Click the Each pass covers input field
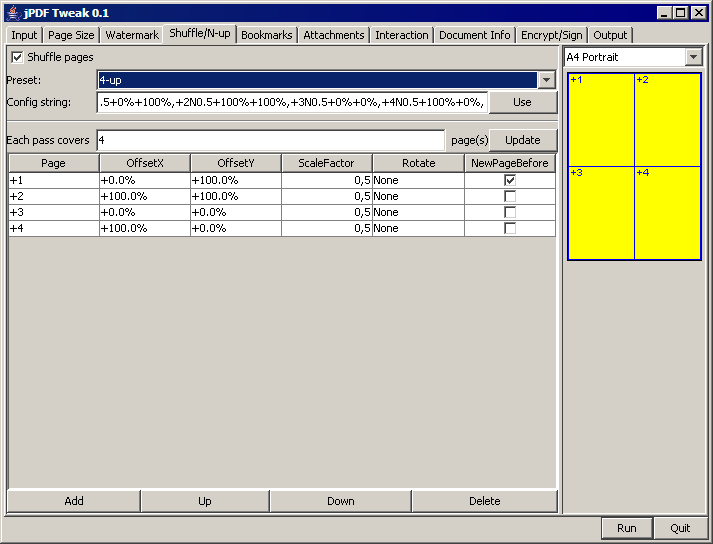This screenshot has width=713, height=544. (271, 140)
